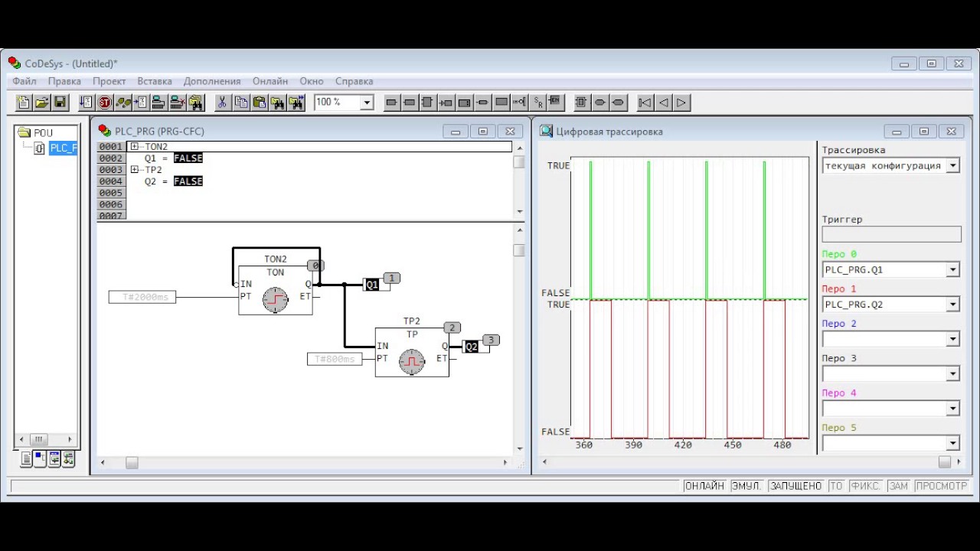The height and width of the screenshot is (551, 980).
Task: Click the red Stop icon
Action: pyautogui.click(x=105, y=102)
